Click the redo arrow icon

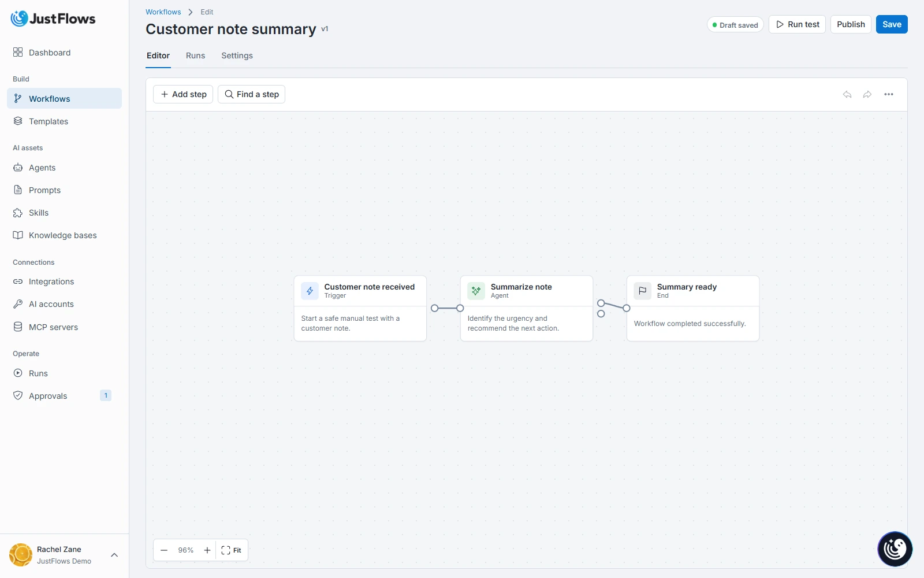coord(867,94)
